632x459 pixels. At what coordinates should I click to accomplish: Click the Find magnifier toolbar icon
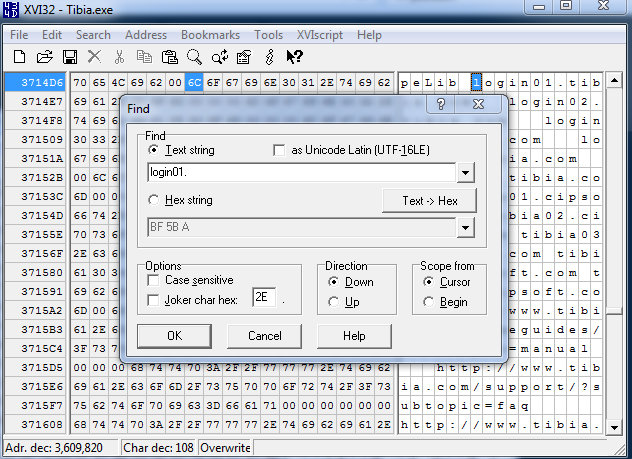(194, 57)
